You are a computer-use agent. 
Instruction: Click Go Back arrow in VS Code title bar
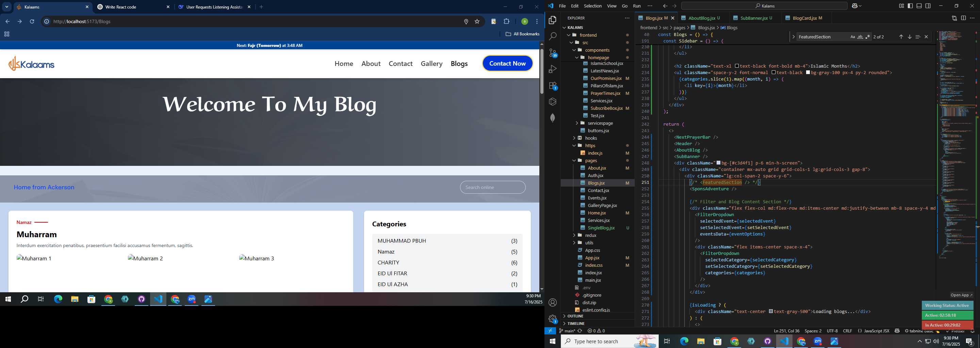click(665, 6)
